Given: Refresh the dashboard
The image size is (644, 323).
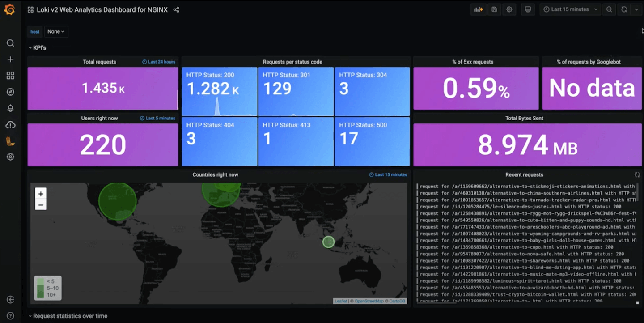Looking at the screenshot, I should click(x=625, y=9).
